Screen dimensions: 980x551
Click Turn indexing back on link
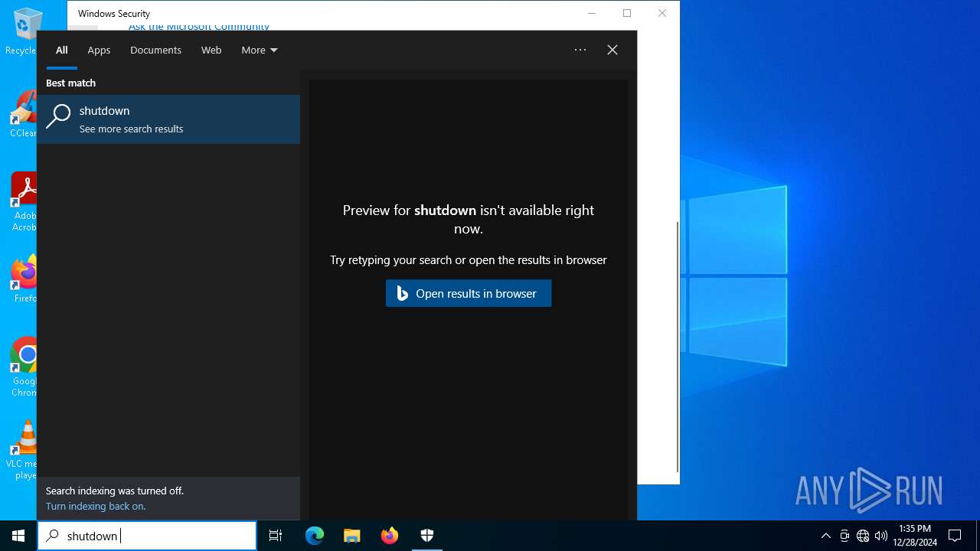coord(96,506)
